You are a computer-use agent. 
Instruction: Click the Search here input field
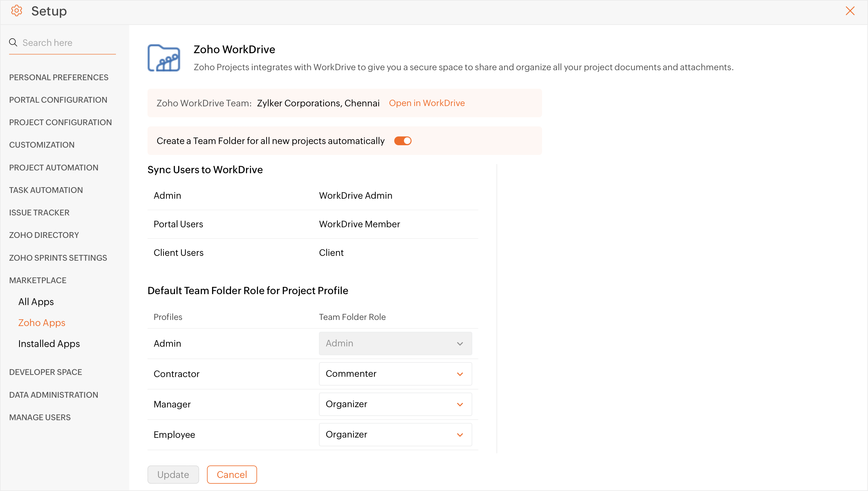coord(67,43)
